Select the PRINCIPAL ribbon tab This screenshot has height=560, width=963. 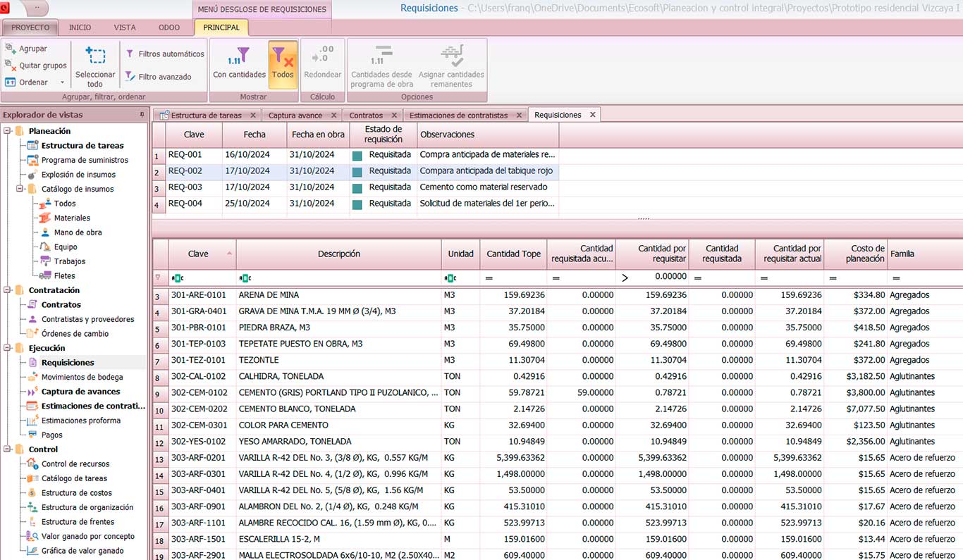click(x=221, y=27)
